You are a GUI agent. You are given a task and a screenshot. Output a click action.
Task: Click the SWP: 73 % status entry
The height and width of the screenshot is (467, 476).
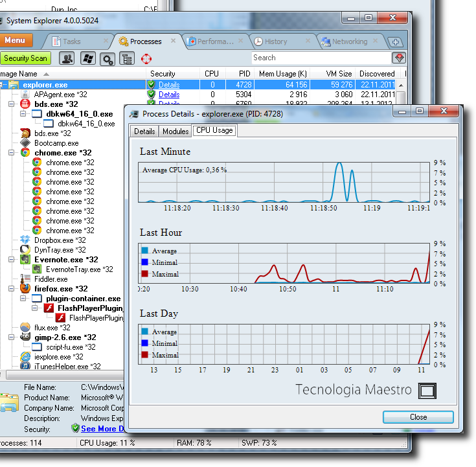pyautogui.click(x=259, y=443)
